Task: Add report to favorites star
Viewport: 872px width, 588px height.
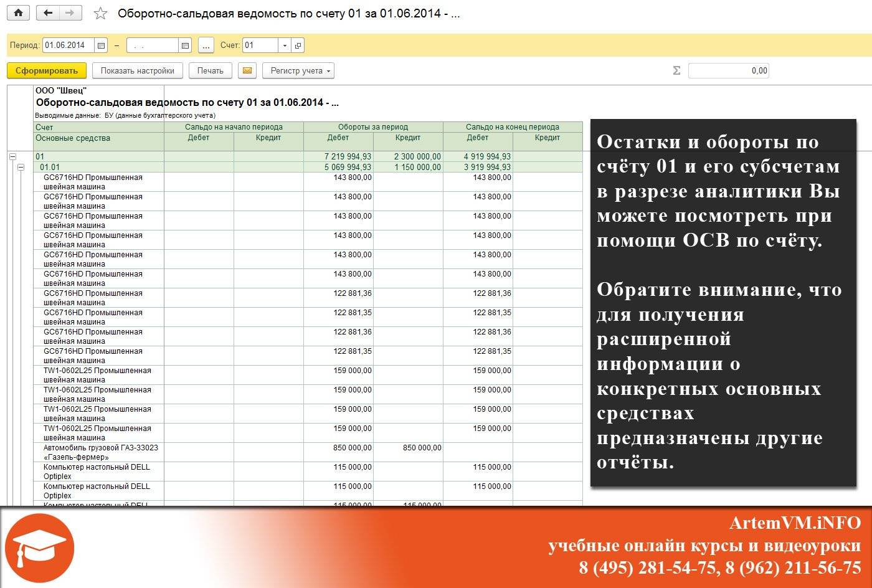Action: click(100, 13)
